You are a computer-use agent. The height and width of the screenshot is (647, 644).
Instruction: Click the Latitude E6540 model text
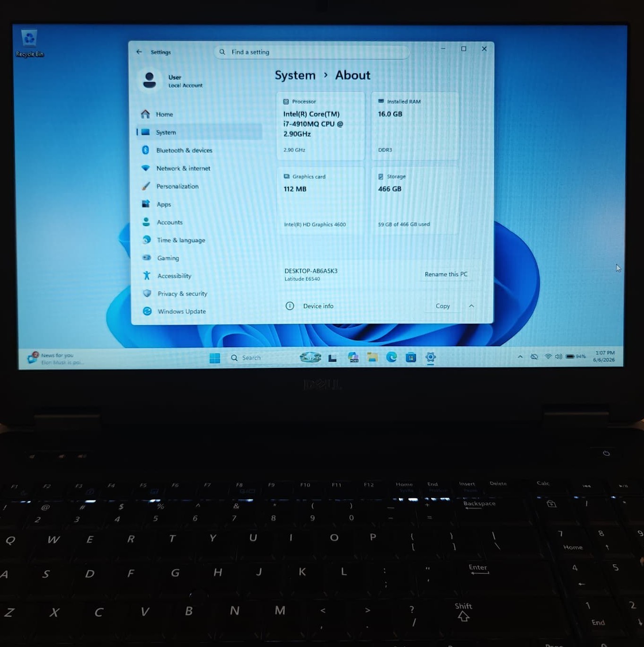click(302, 279)
